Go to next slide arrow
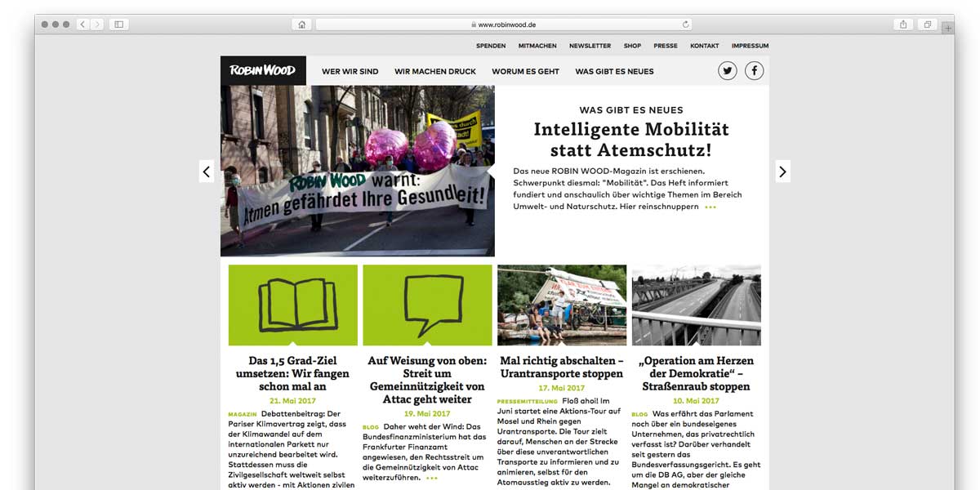Viewport: 980px width, 490px height. click(x=782, y=171)
